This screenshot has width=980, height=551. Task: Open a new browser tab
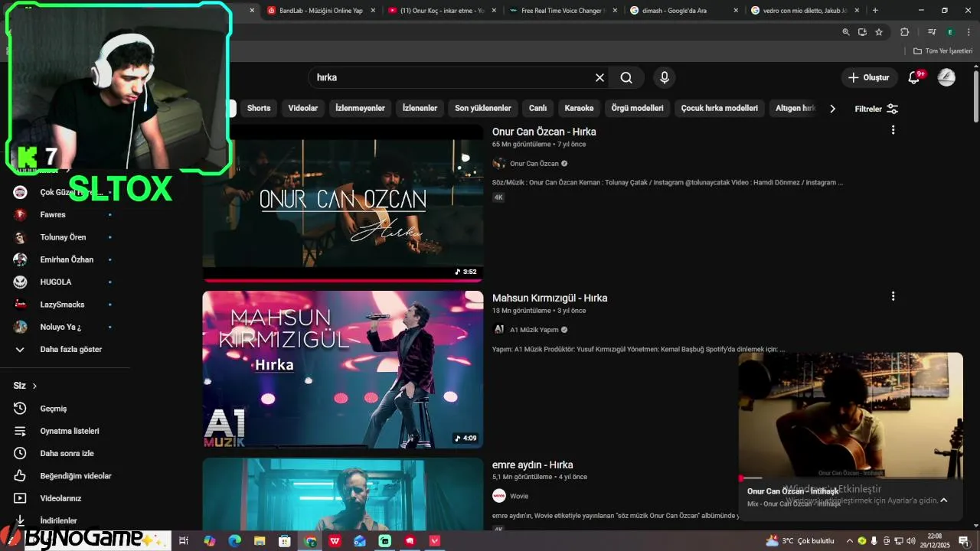(875, 11)
